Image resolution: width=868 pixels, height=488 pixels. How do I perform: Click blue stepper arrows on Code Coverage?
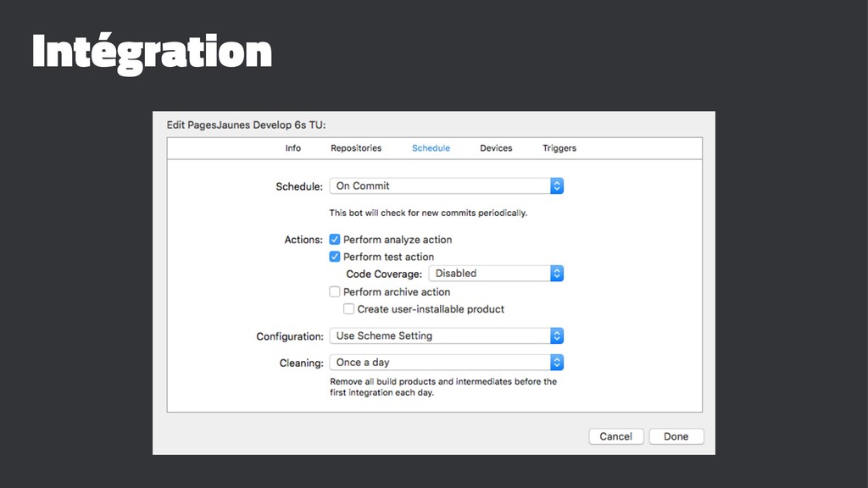click(x=557, y=274)
